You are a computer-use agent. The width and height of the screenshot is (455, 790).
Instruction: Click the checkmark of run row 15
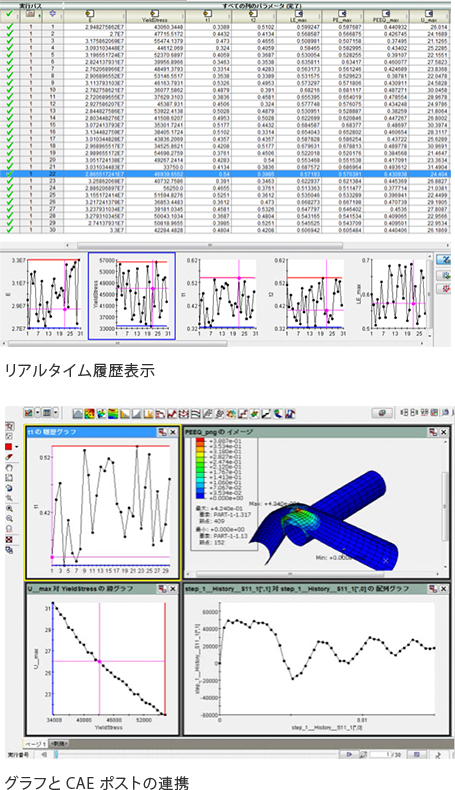(10, 124)
